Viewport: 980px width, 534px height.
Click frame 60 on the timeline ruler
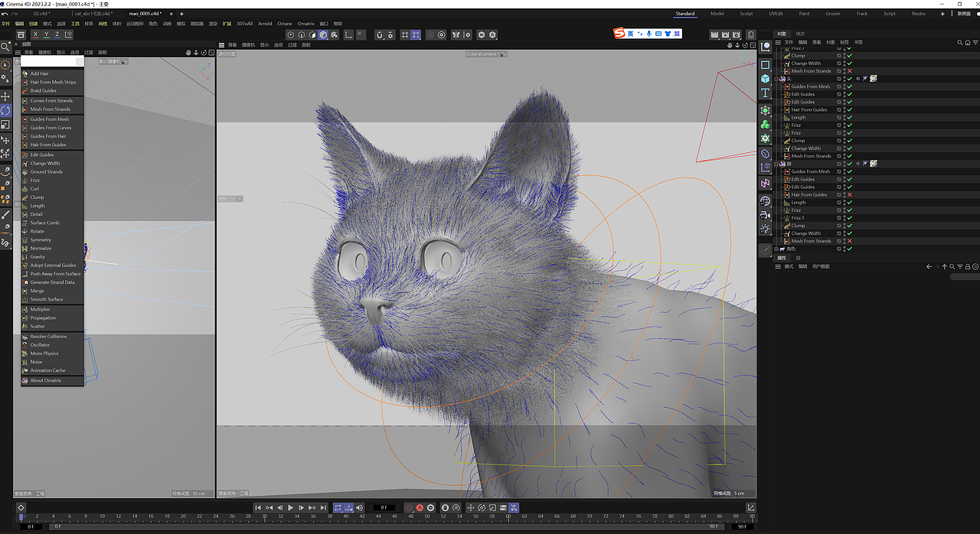click(x=508, y=516)
